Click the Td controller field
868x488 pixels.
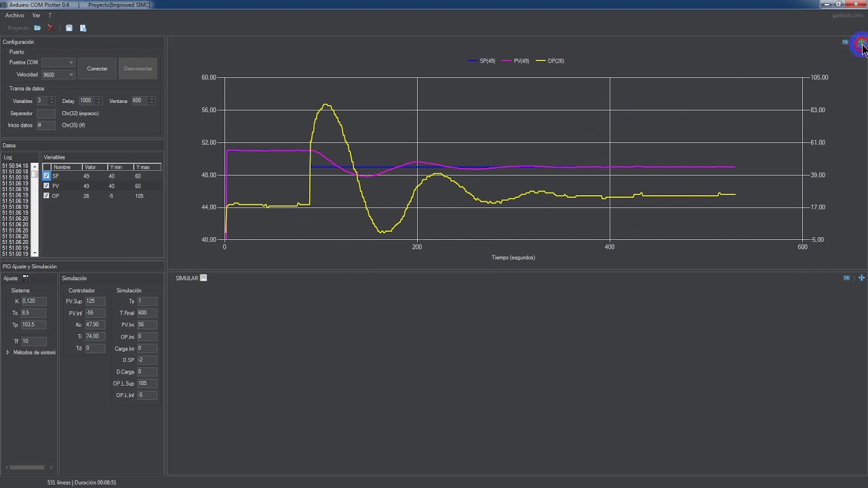(x=95, y=348)
